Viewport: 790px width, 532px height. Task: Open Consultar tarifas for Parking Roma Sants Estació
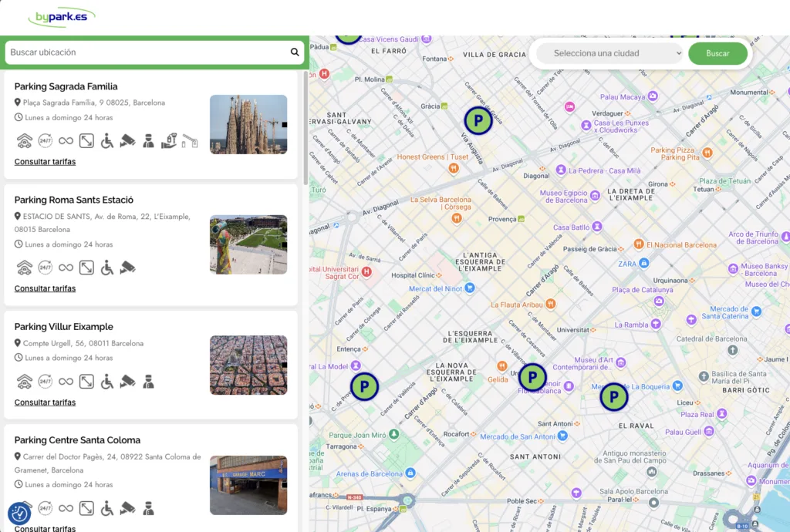[x=45, y=288]
